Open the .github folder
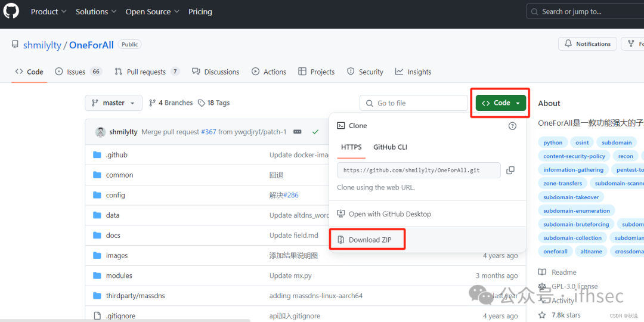Viewport: 644px width, 322px height. 116,155
